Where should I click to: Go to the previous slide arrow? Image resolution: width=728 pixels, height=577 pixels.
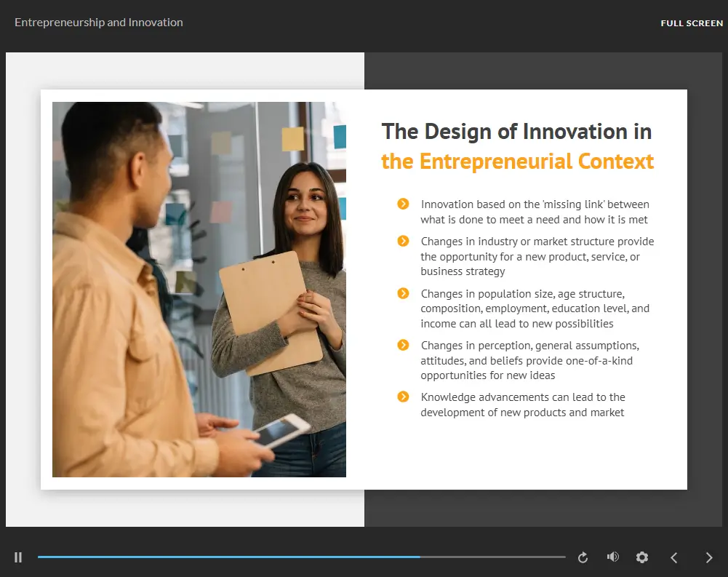[674, 557]
